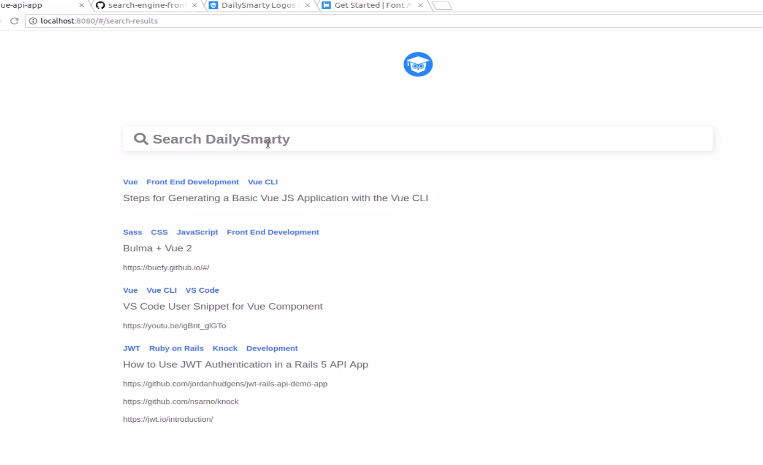Click Vue CLI tag on VS Code result
This screenshot has width=763, height=465.
click(x=162, y=290)
